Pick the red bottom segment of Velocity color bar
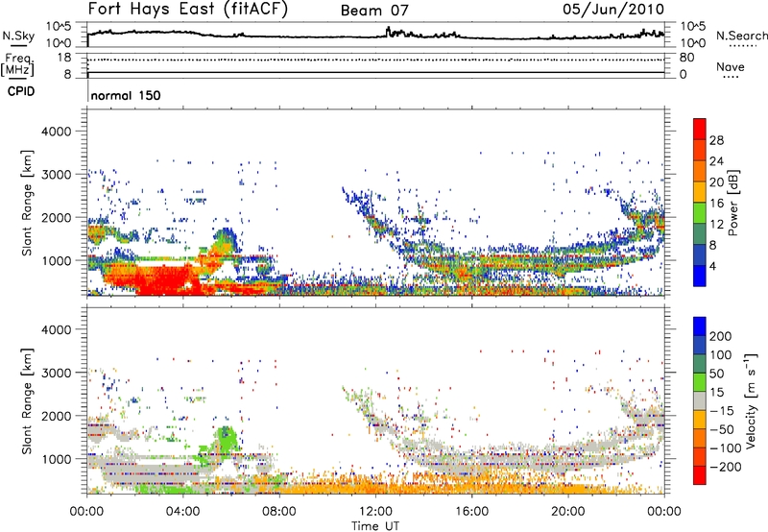Image resolution: width=768 pixels, height=532 pixels. [700, 475]
